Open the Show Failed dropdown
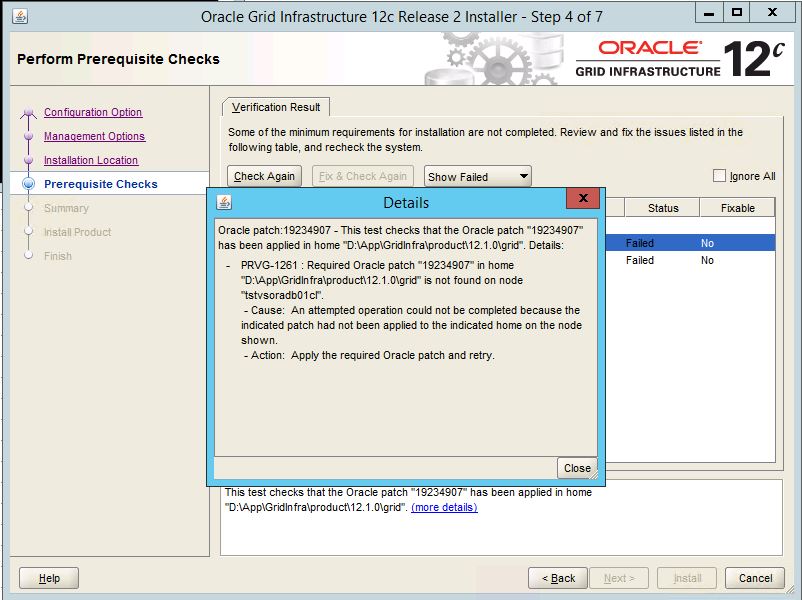Screen dimensions: 802x600 (477, 177)
